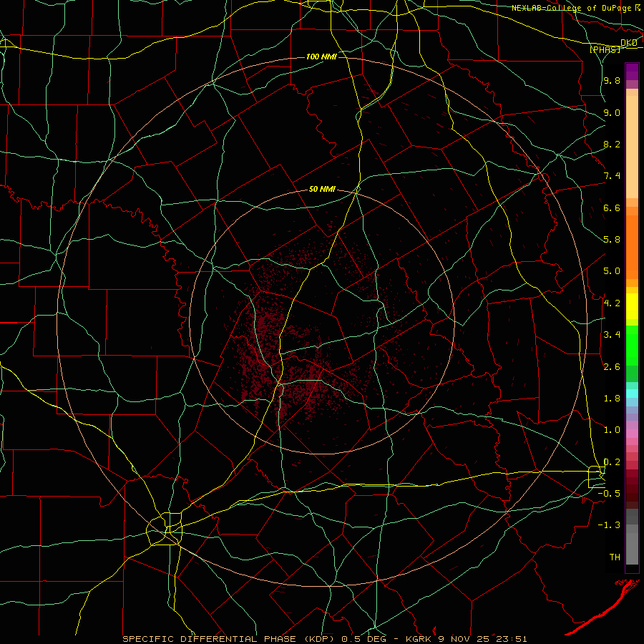Pick the bright green color bar segment
Image resolution: width=644 pixels, height=644 pixels.
click(x=632, y=345)
